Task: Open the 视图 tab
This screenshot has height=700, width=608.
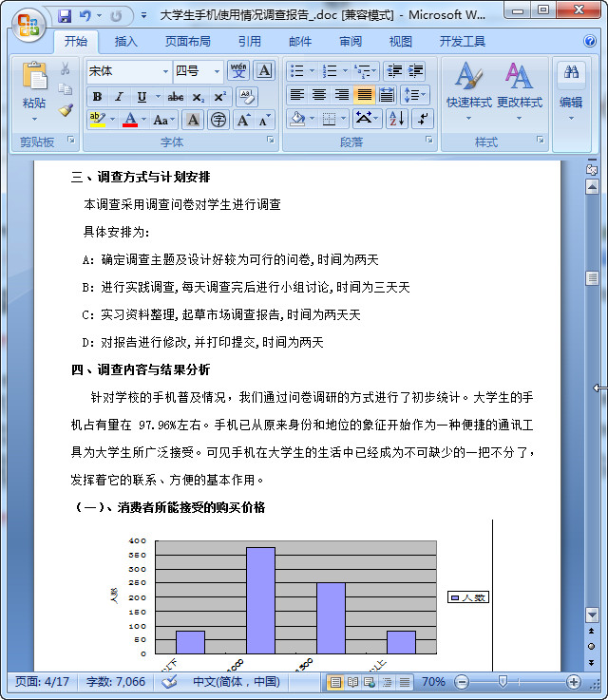Action: 400,42
